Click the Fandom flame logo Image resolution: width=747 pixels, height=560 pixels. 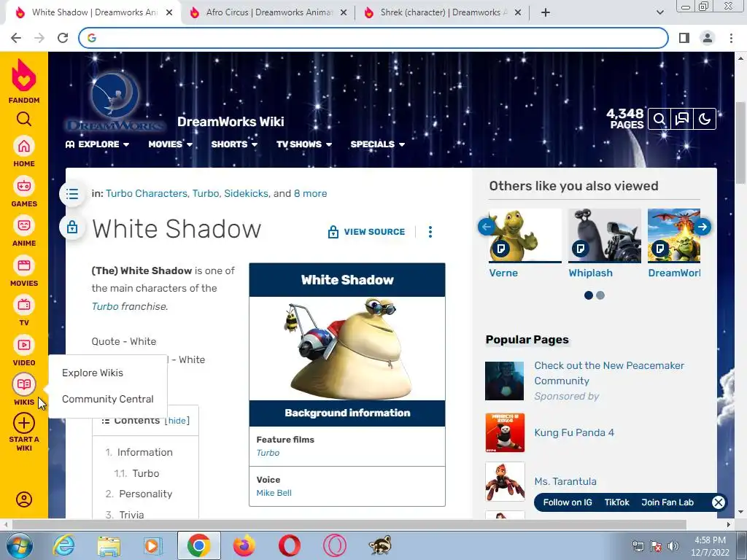(24, 75)
